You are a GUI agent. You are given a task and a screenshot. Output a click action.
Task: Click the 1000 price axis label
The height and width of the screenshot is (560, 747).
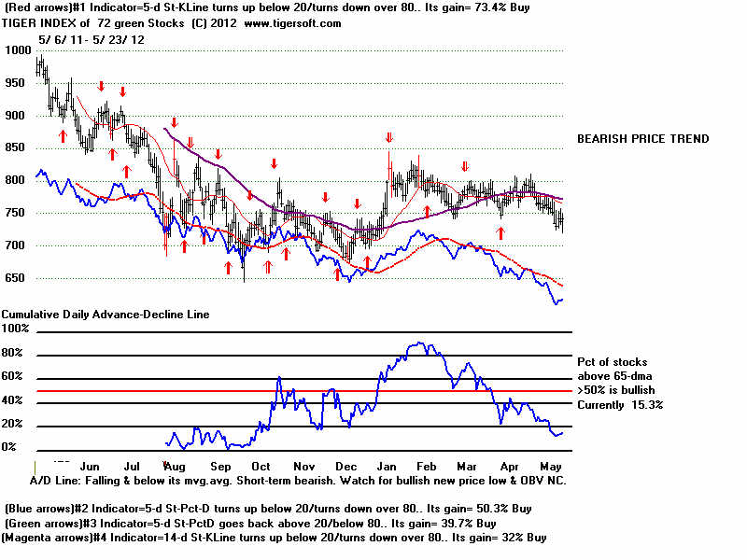point(16,50)
